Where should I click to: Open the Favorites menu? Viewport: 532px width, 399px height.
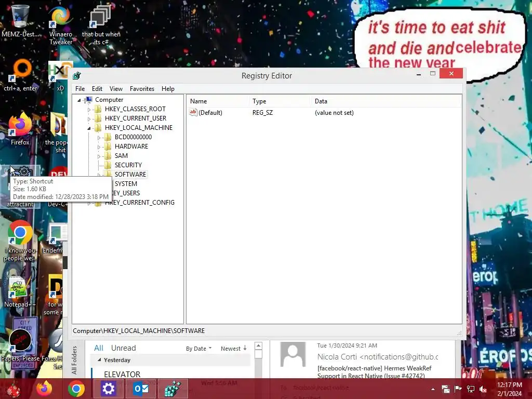click(x=142, y=88)
